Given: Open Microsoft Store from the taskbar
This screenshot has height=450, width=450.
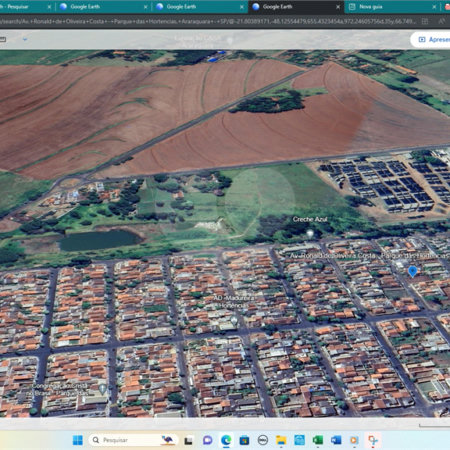Looking at the screenshot, I should pos(244,440).
